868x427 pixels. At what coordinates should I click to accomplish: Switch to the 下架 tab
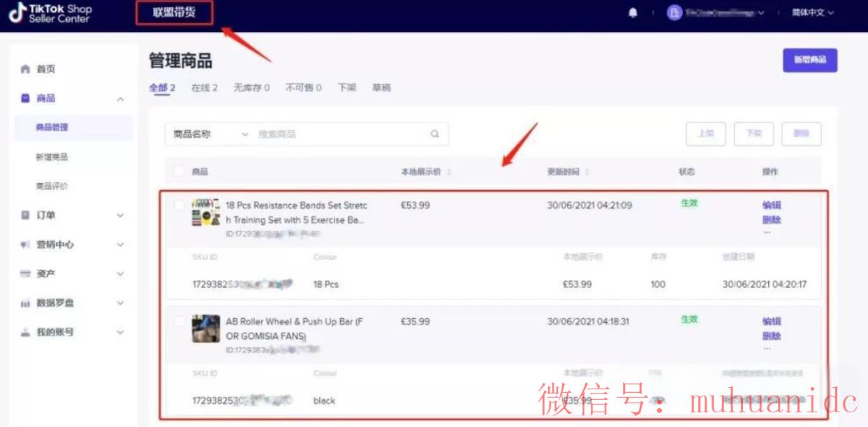point(347,88)
